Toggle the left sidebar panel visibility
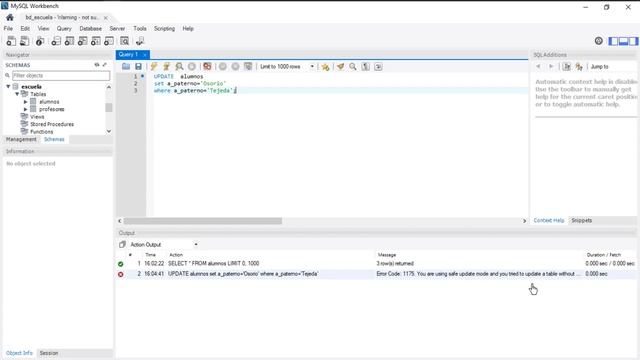Viewport: 640px width, 360px height. [x=613, y=41]
